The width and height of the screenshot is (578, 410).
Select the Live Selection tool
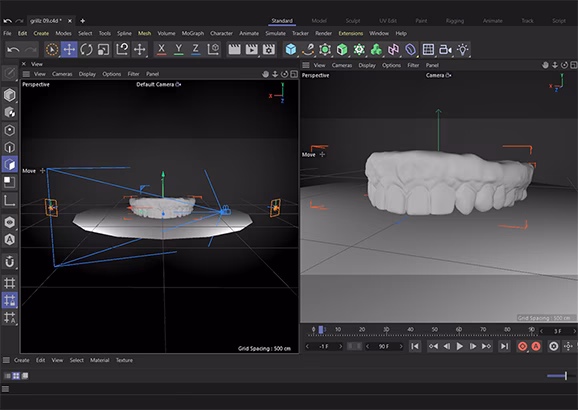pyautogui.click(x=52, y=49)
